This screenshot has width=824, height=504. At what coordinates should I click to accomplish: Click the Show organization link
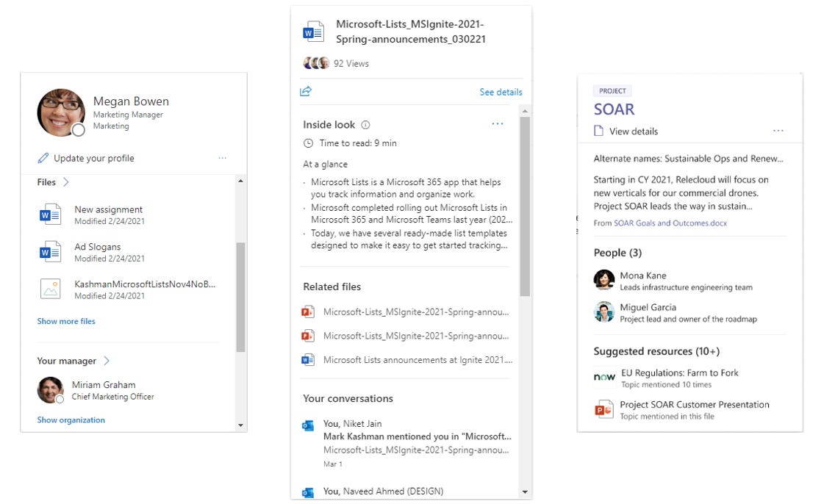[71, 420]
